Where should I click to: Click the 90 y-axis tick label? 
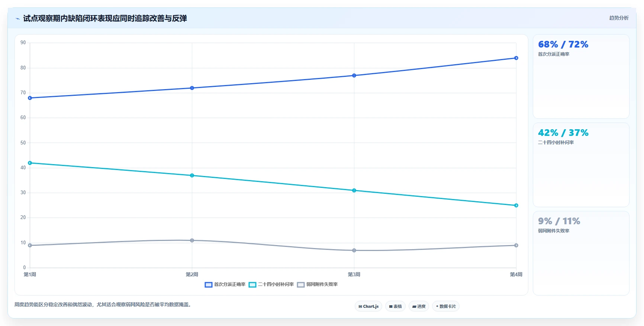(x=23, y=43)
